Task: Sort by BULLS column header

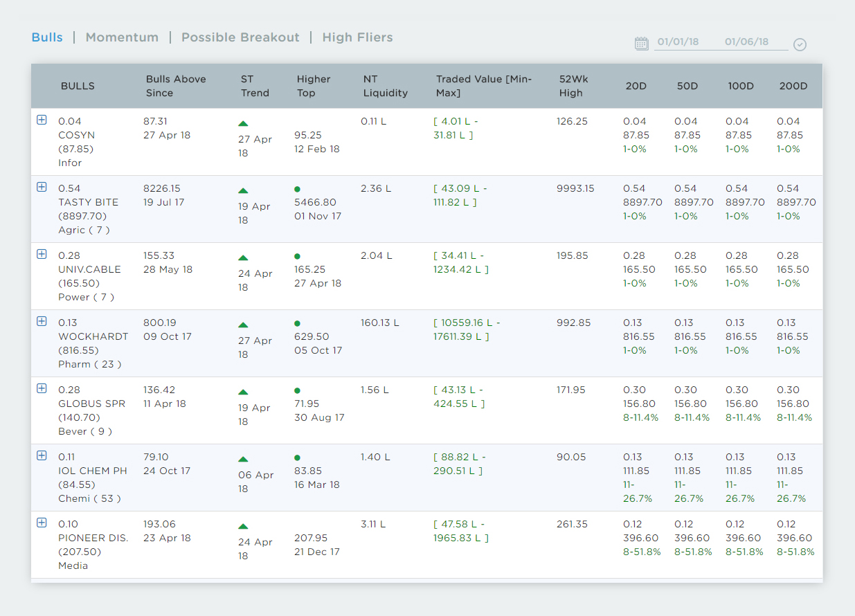Action: click(78, 87)
